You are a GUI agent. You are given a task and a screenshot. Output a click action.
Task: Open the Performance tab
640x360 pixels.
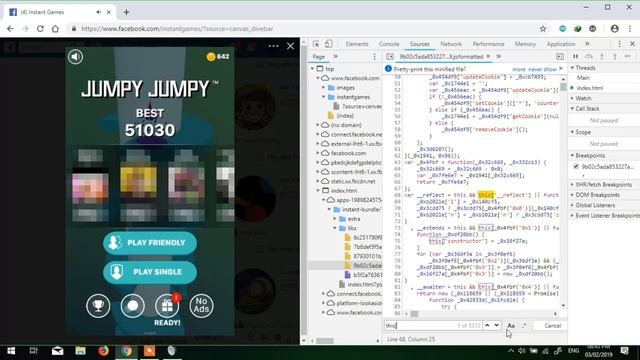pyautogui.click(x=488, y=44)
